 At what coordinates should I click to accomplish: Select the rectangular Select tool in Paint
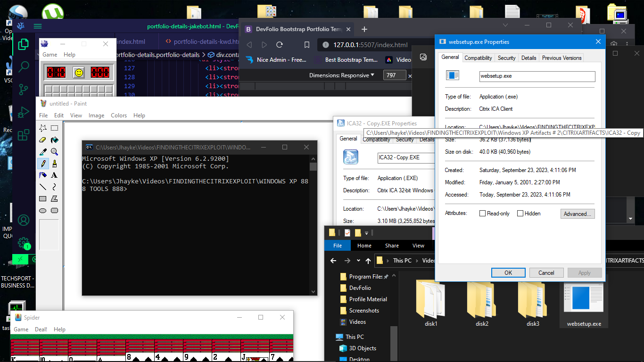coord(55,128)
